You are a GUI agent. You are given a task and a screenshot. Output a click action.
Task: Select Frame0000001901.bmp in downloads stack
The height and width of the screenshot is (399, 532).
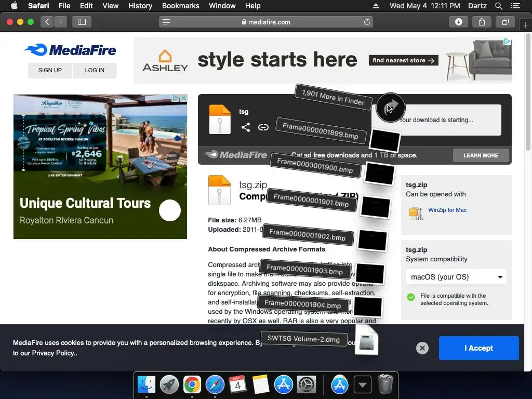coord(311,200)
